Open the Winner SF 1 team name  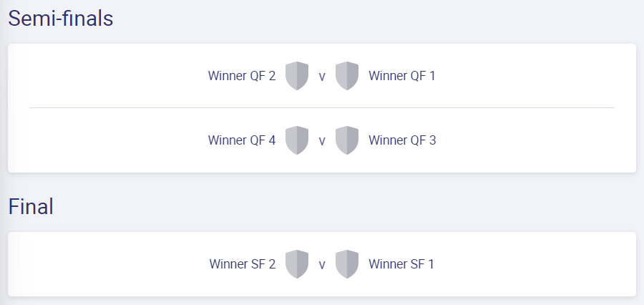[401, 264]
